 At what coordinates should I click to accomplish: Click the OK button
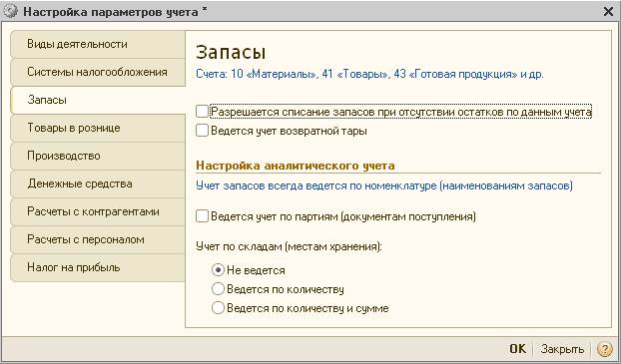pos(517,349)
